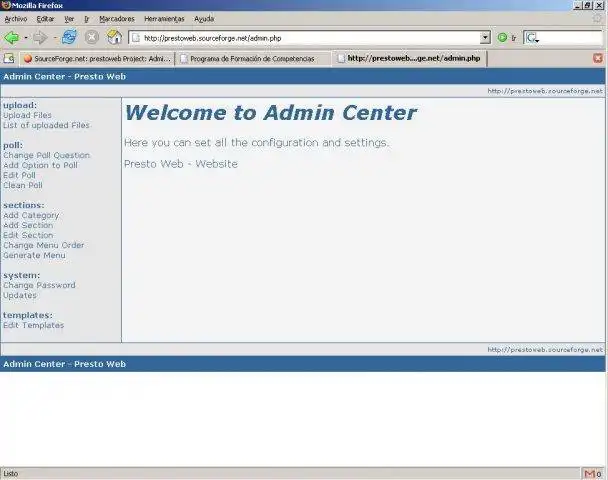Click the green Back arrow button
The height and width of the screenshot is (480, 608).
pos(12,38)
